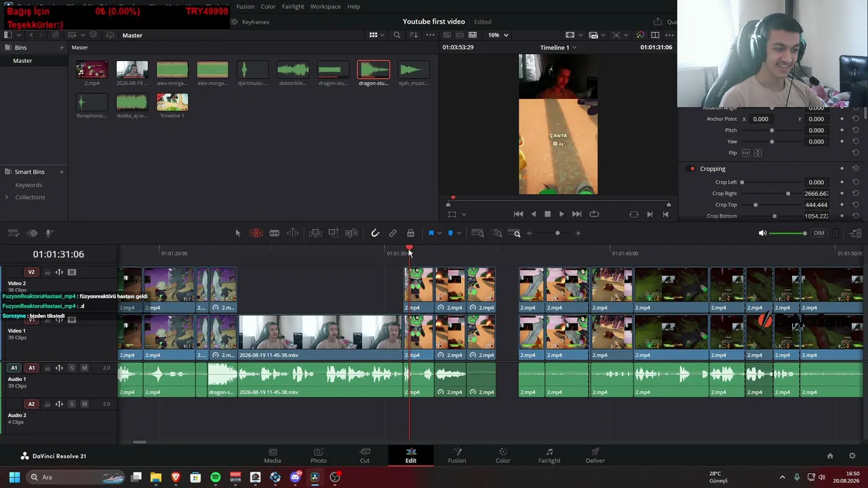Viewport: 868px width, 488px height.
Task: Toggle V2 track destination button
Action: click(31, 272)
